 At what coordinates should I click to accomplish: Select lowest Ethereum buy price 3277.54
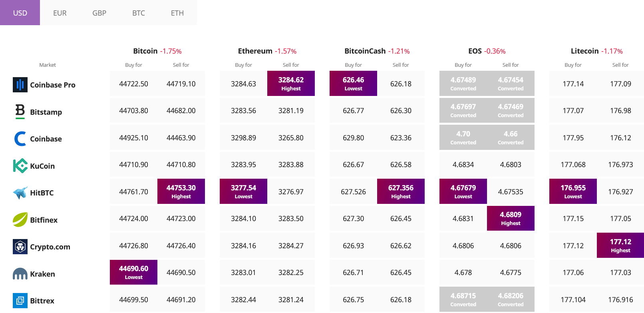pyautogui.click(x=243, y=191)
